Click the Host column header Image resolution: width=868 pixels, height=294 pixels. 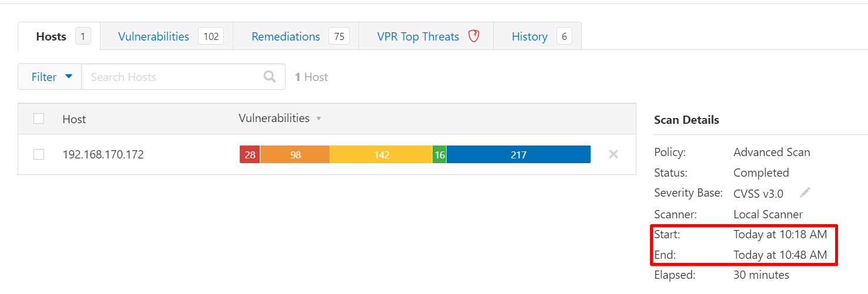(74, 119)
